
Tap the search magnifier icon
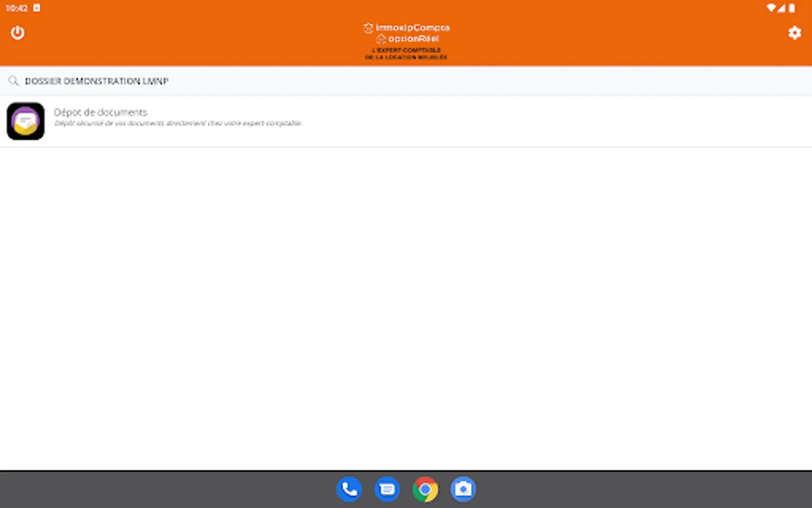pos(14,81)
